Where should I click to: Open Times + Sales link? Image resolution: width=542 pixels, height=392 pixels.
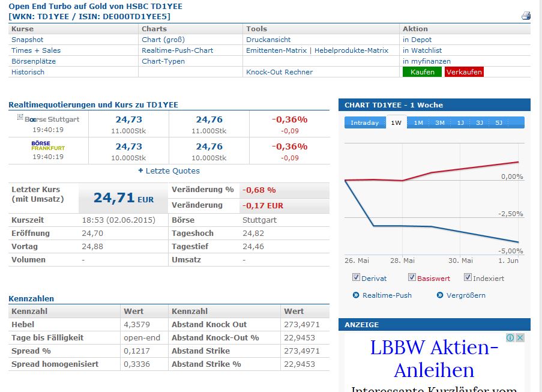(36, 50)
